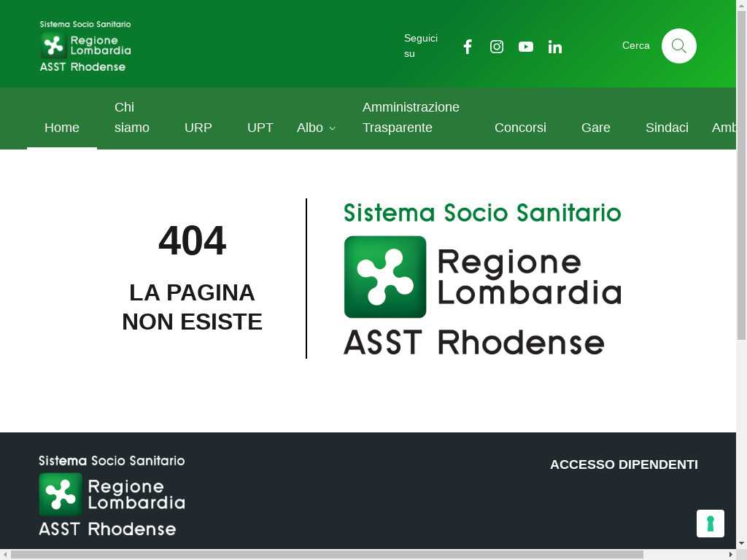This screenshot has height=560, width=747.
Task: Click the horizontal scrollbar right arrow
Action: click(731, 555)
